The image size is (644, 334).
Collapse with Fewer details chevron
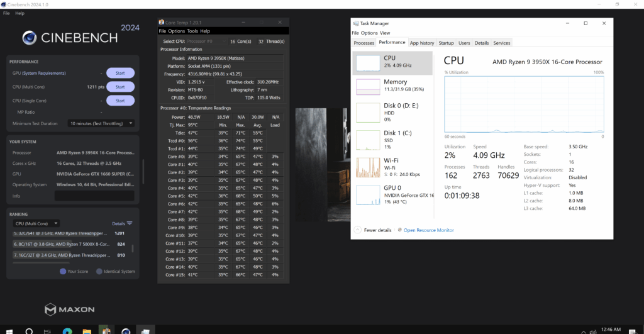[x=358, y=230]
